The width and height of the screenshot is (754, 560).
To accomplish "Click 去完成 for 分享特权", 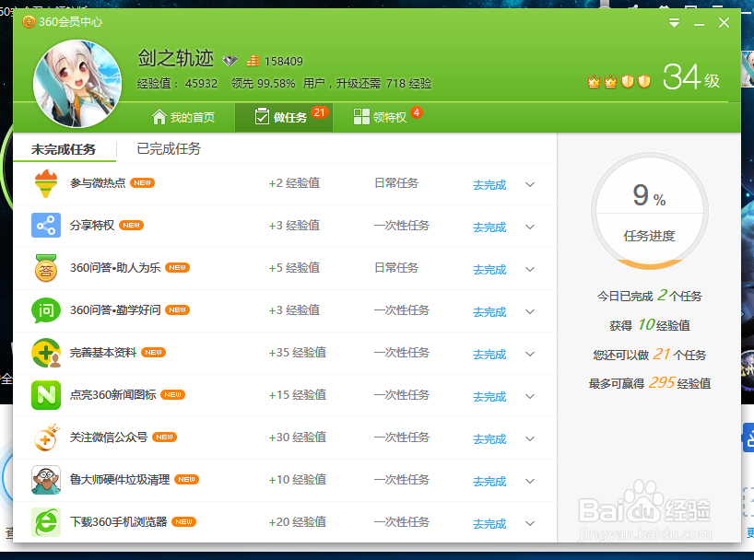I will (x=489, y=227).
